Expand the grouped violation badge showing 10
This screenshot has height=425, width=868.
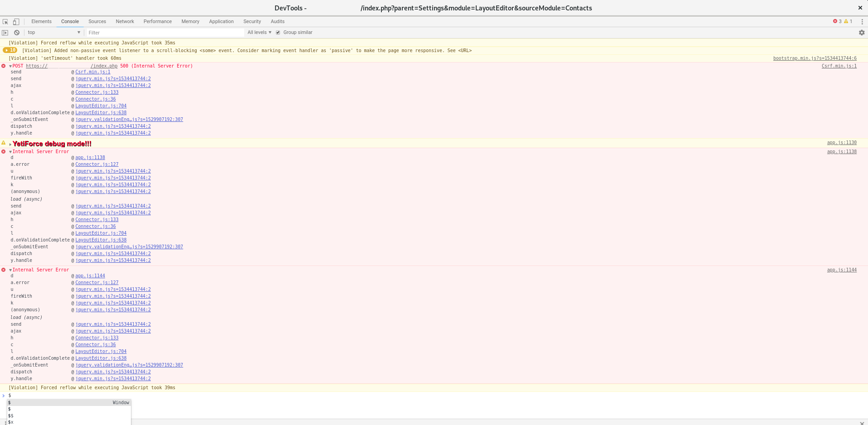point(10,50)
